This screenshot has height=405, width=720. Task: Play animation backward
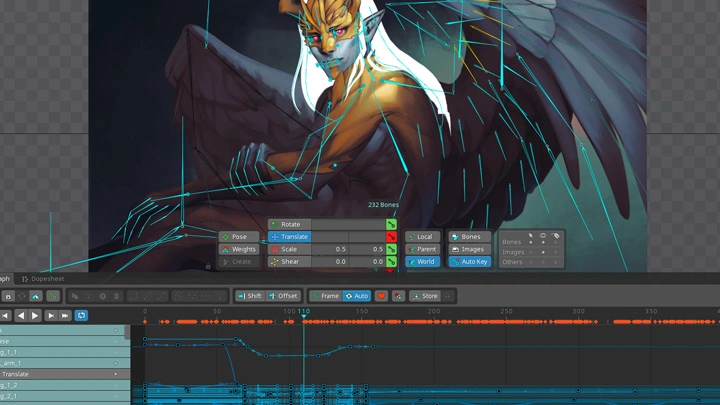click(21, 315)
